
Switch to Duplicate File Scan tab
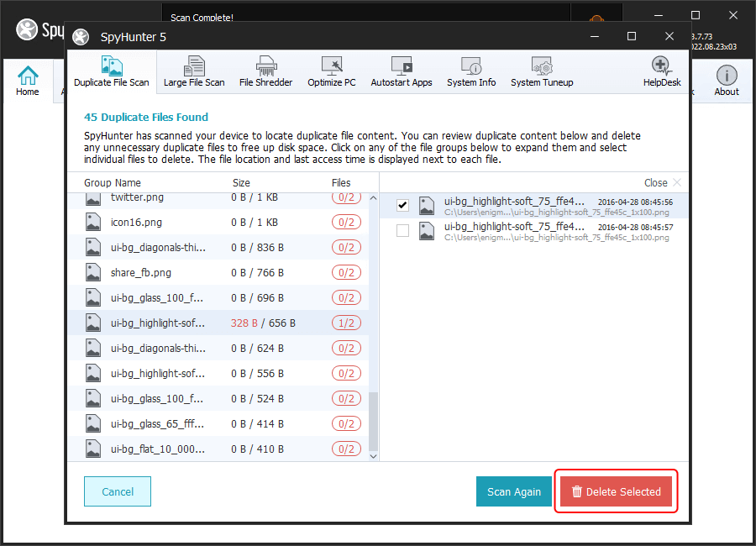pos(112,71)
